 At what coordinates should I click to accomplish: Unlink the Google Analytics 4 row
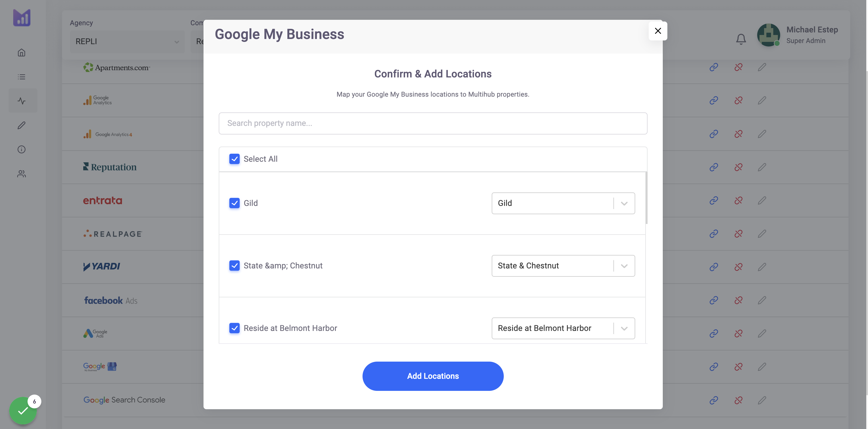738,134
